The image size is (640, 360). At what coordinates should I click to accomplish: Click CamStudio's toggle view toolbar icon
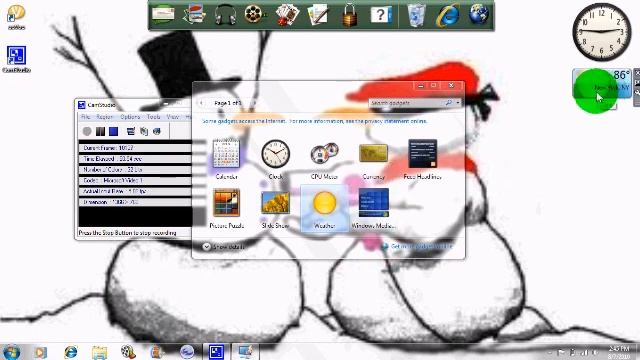[131, 131]
